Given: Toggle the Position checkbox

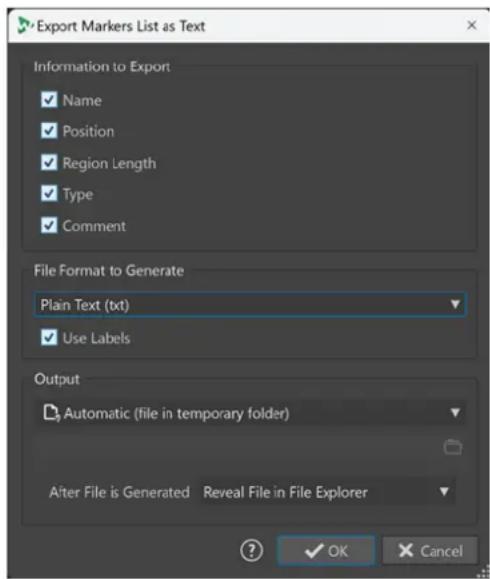Looking at the screenshot, I should click(x=49, y=131).
